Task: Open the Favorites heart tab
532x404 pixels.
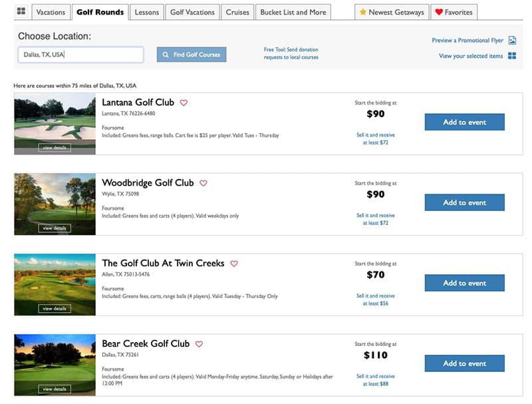Action: (x=454, y=12)
